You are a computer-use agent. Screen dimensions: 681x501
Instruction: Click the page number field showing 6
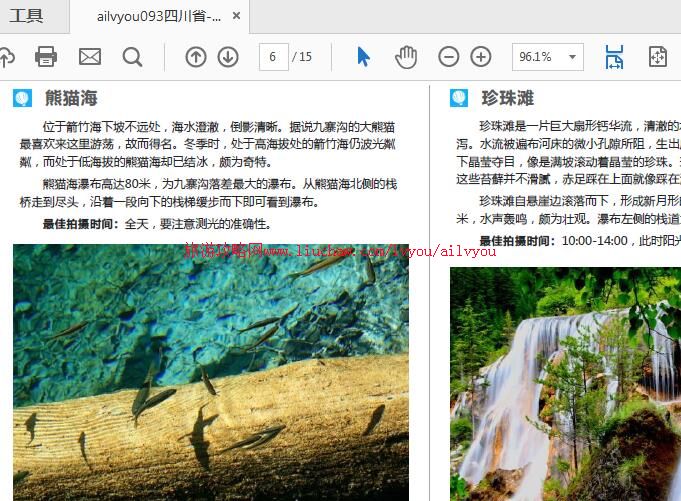(x=273, y=57)
